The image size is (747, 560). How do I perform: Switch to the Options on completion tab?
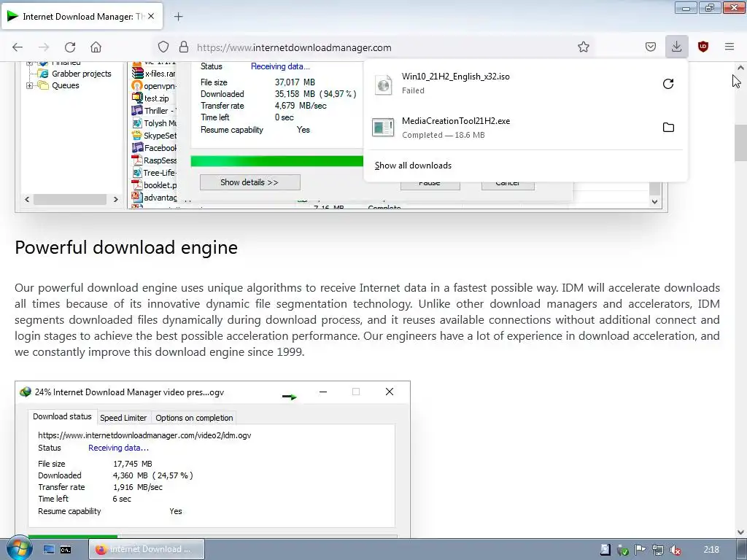point(194,418)
